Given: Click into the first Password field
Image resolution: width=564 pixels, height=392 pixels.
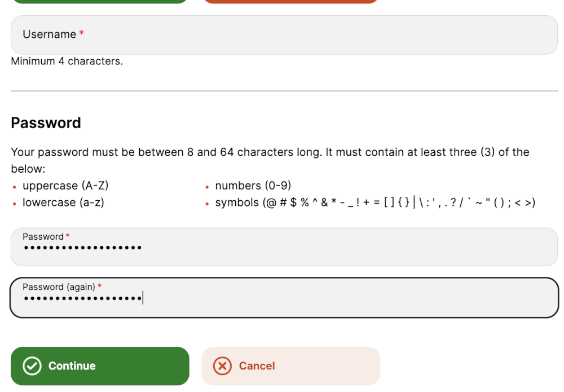Looking at the screenshot, I should coord(284,247).
